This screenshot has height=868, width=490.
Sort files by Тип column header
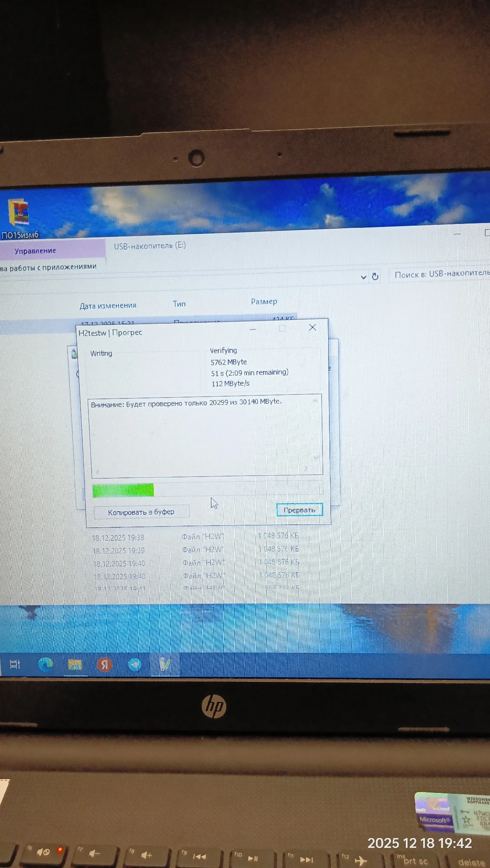(179, 304)
